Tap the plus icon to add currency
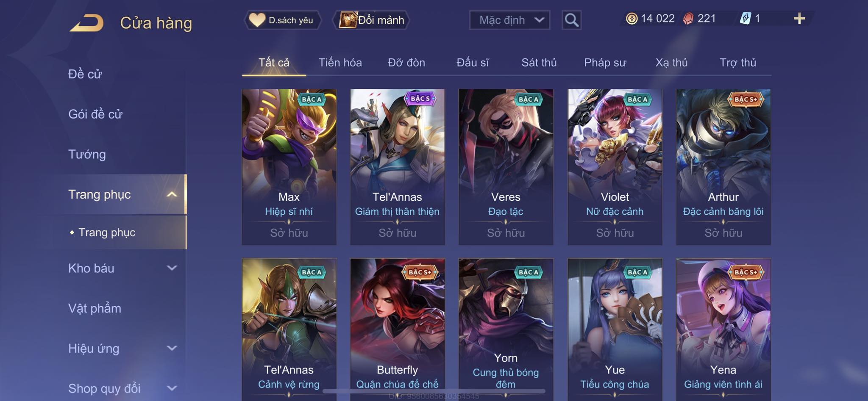Screen dimensions: 868x401 pos(799,19)
